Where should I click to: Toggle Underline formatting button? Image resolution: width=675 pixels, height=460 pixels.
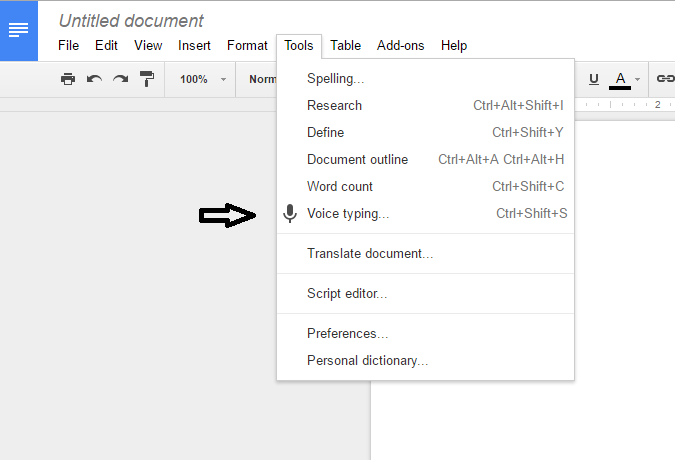tap(594, 79)
